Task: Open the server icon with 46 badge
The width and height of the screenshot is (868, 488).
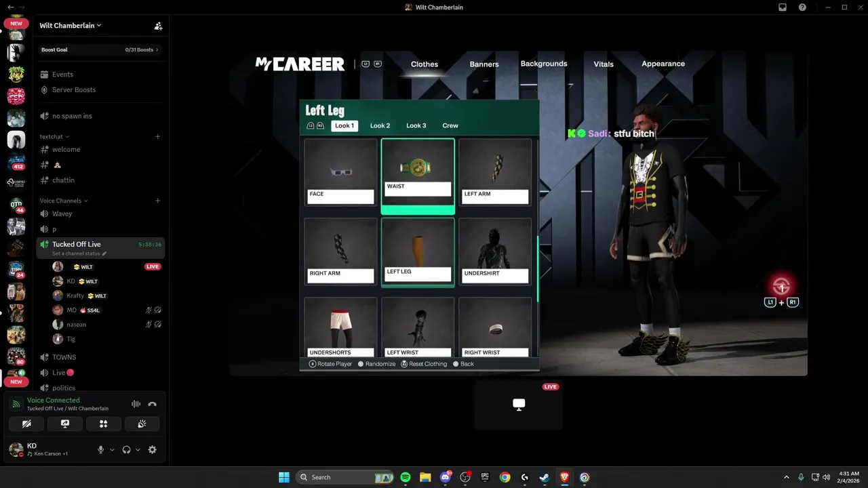Action: (x=16, y=205)
